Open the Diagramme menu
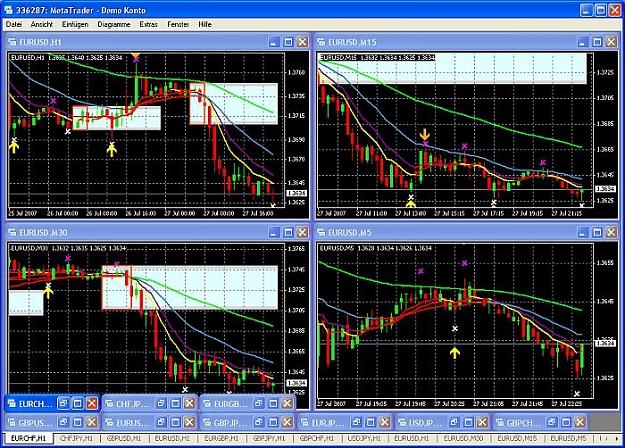Screen dimensions: 625x448 coord(114,24)
